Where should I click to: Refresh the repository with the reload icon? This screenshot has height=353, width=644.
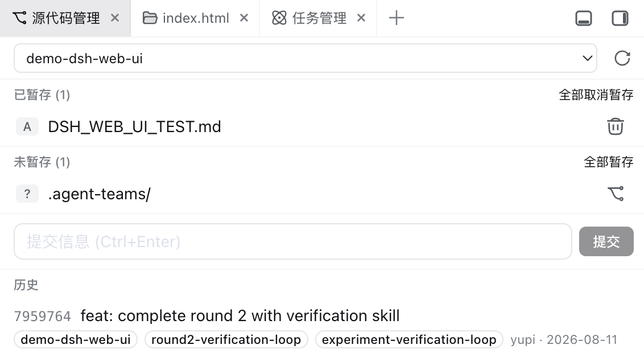[622, 58]
